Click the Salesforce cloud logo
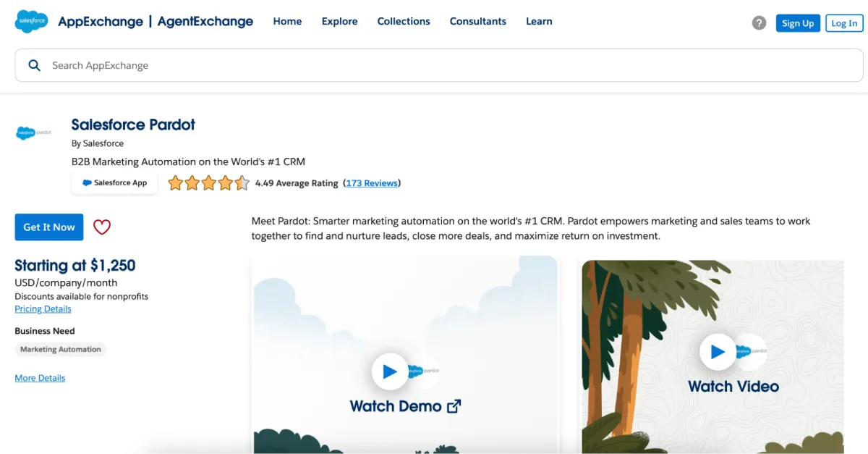 (30, 21)
